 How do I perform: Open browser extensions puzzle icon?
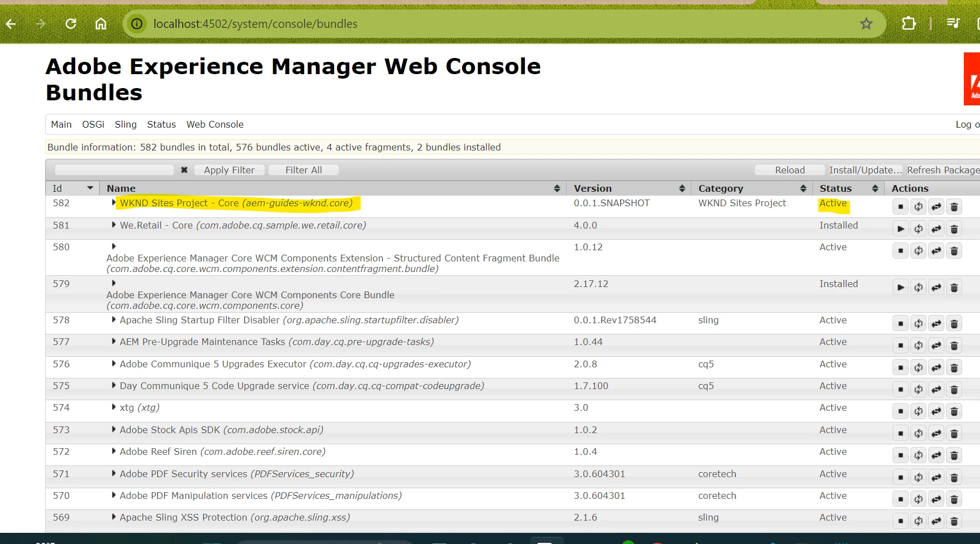(x=909, y=23)
